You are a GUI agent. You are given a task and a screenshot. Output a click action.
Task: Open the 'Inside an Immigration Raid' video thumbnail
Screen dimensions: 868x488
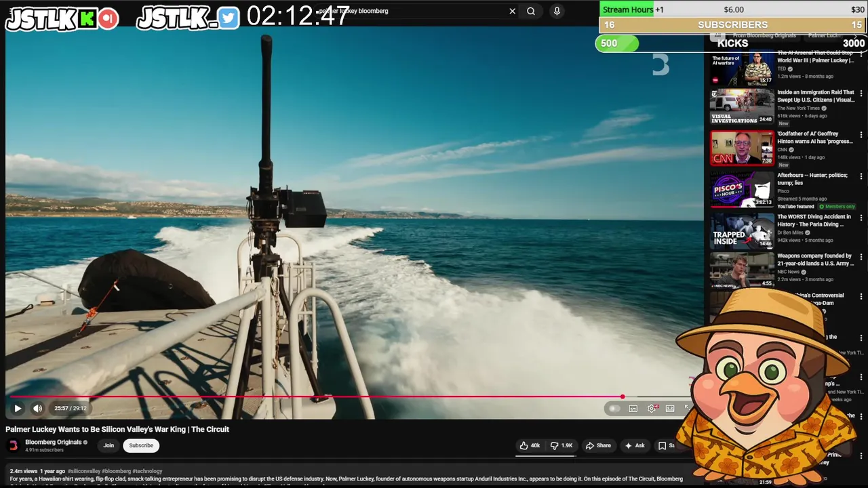click(x=742, y=106)
